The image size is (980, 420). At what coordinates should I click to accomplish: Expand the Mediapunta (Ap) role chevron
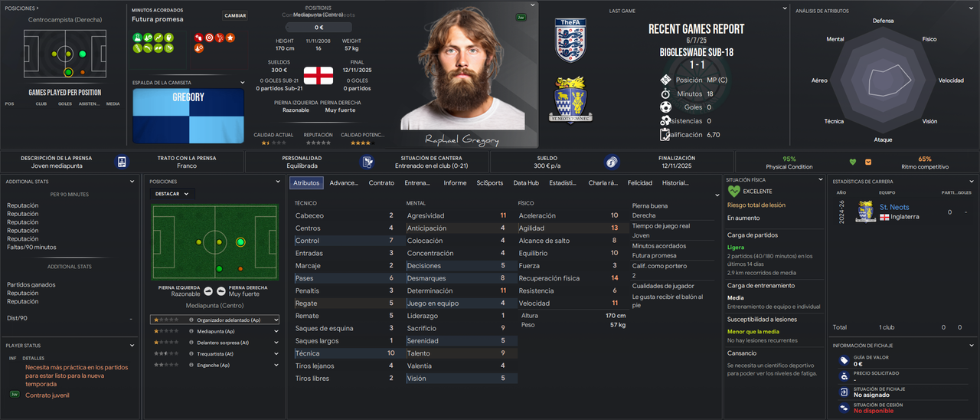tap(276, 331)
